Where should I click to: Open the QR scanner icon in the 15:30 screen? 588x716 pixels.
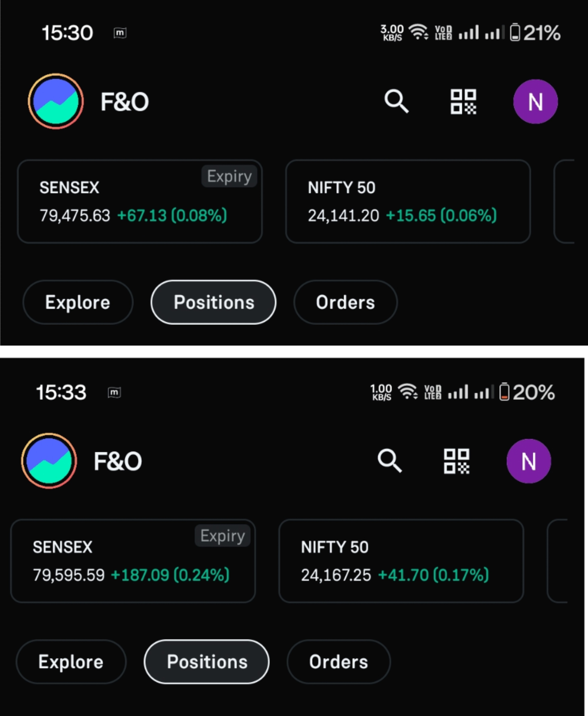(x=463, y=101)
